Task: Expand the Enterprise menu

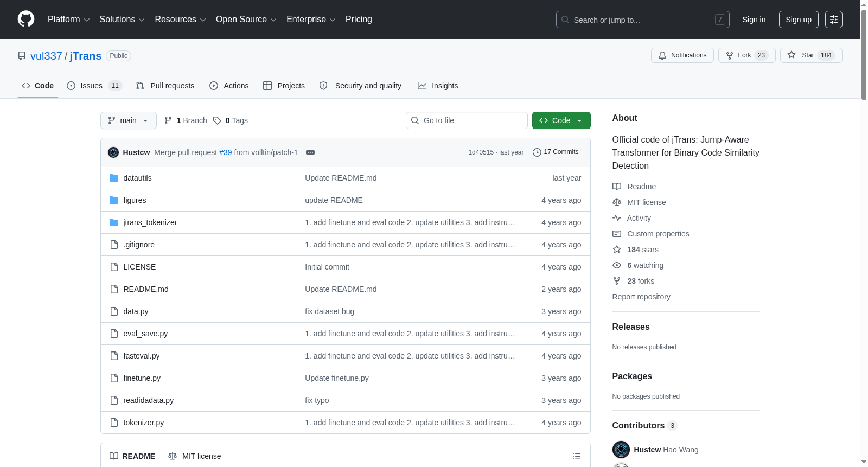Action: click(311, 20)
